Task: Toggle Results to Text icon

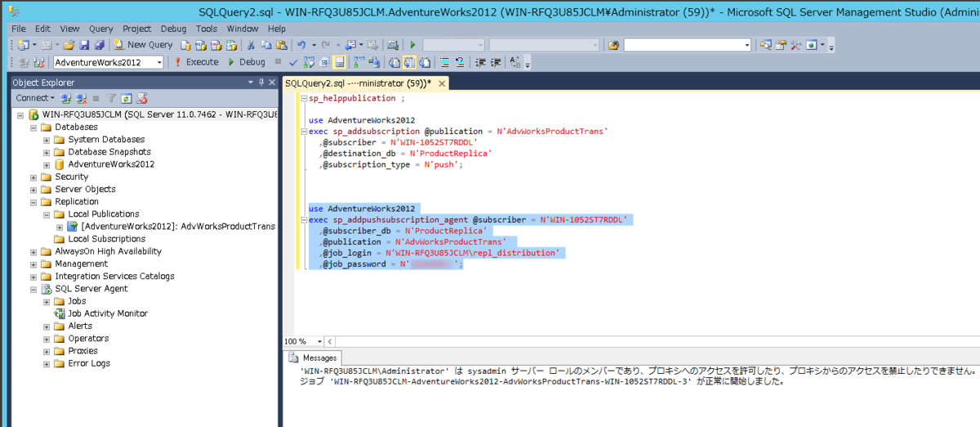Action: (x=394, y=62)
